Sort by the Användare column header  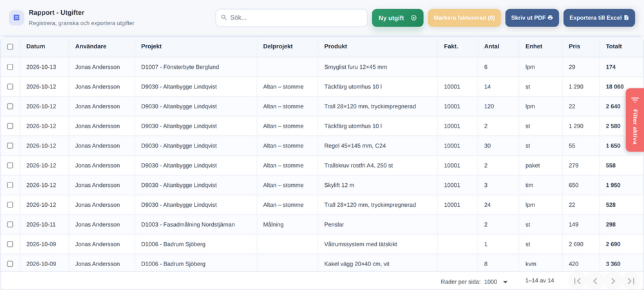(x=91, y=46)
